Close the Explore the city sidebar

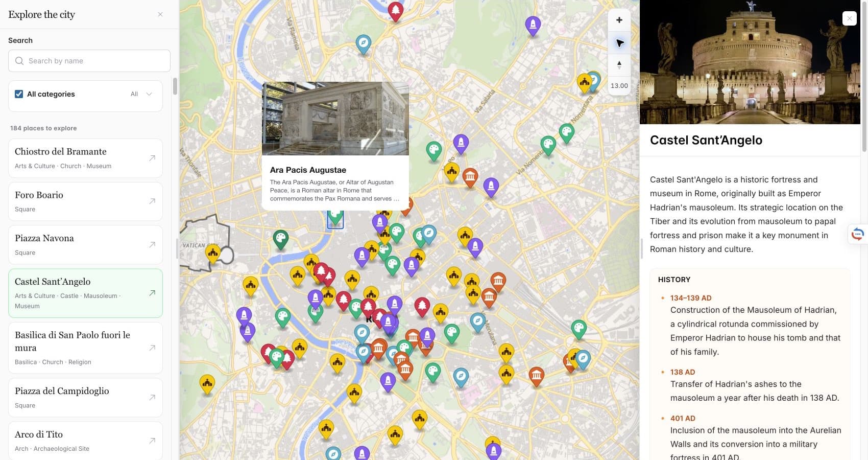tap(160, 14)
